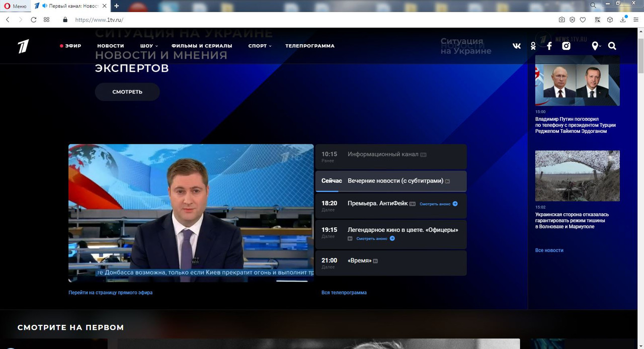The image size is (644, 349).
Task: Open the Facebook social icon
Action: tap(549, 46)
